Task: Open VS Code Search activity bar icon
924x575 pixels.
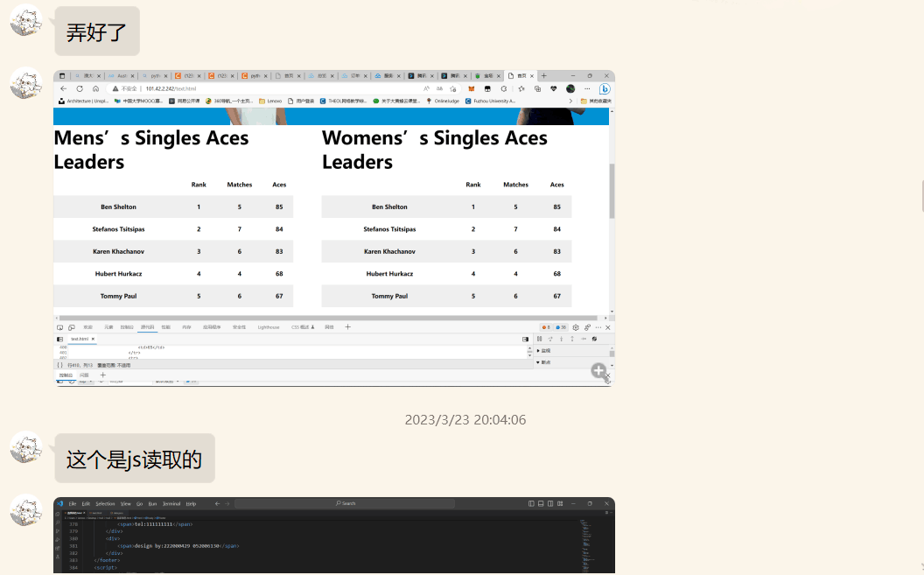Action: pyautogui.click(x=58, y=522)
